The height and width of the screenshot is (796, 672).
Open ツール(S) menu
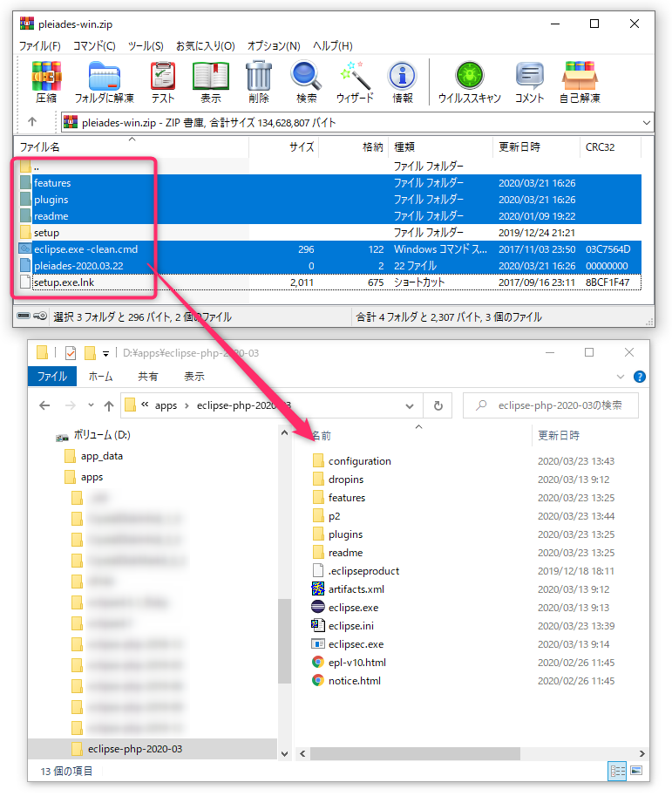146,45
